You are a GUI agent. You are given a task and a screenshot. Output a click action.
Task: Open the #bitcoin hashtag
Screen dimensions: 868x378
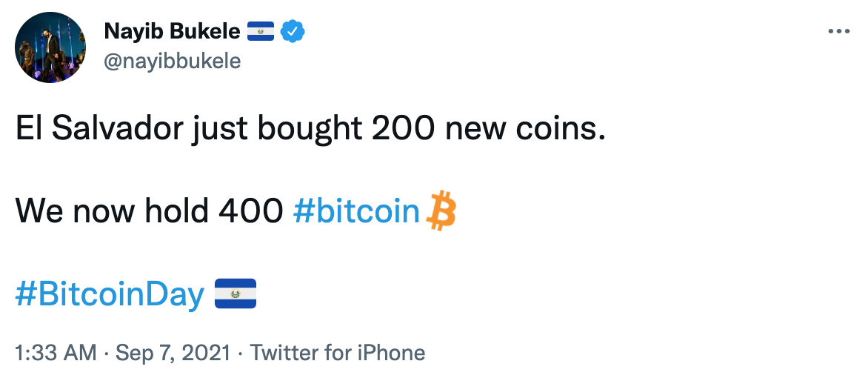pyautogui.click(x=356, y=212)
